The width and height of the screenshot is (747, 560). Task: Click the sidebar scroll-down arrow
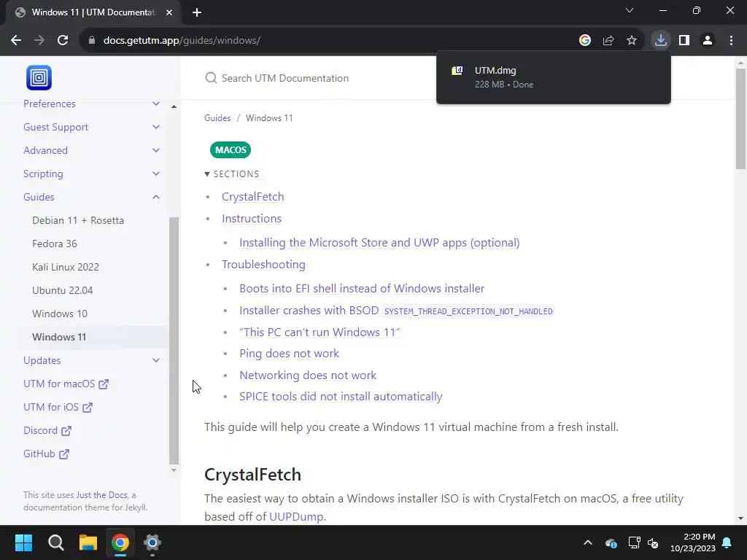tap(174, 470)
